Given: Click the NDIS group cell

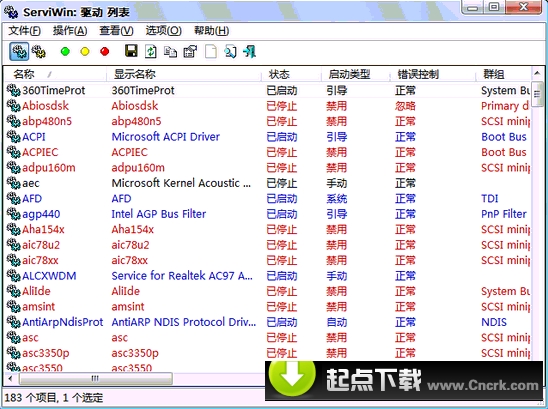Looking at the screenshot, I should click(494, 322).
